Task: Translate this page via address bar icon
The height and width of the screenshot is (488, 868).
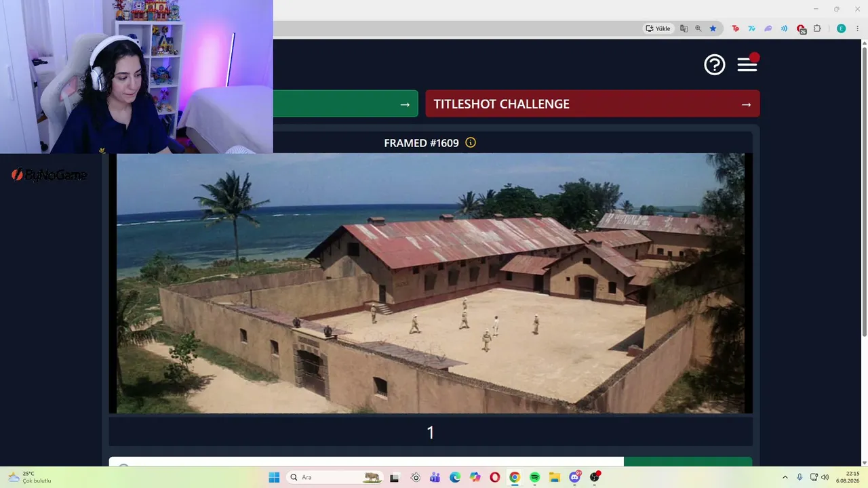Action: (684, 28)
